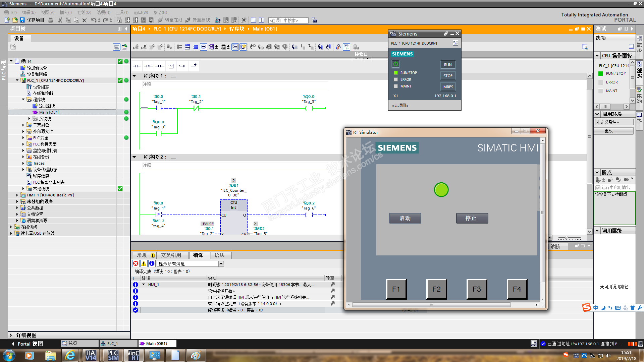Toggle monitoring with the glasses icon
Viewport: 644px width, 362px height.
pyautogui.click(x=346, y=47)
